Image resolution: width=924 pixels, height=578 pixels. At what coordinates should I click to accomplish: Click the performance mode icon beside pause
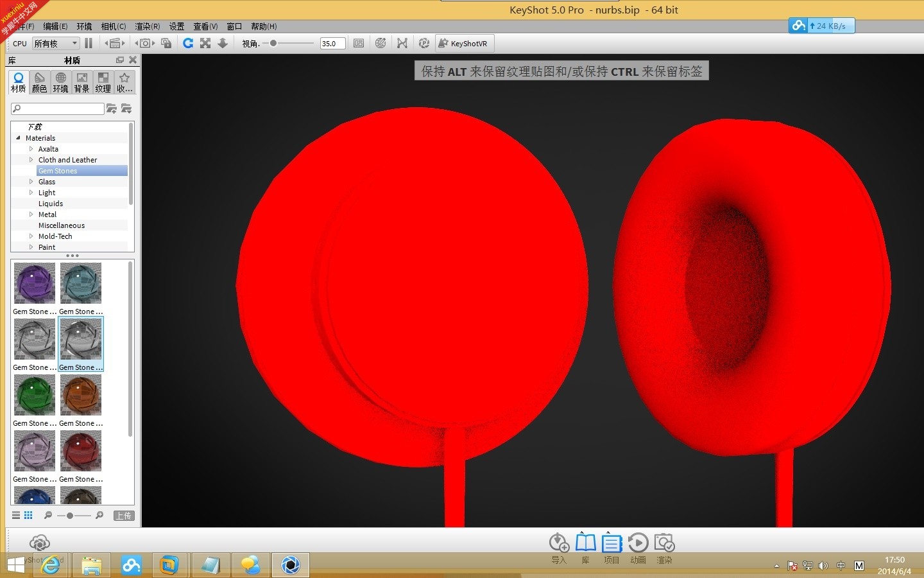[x=115, y=43]
